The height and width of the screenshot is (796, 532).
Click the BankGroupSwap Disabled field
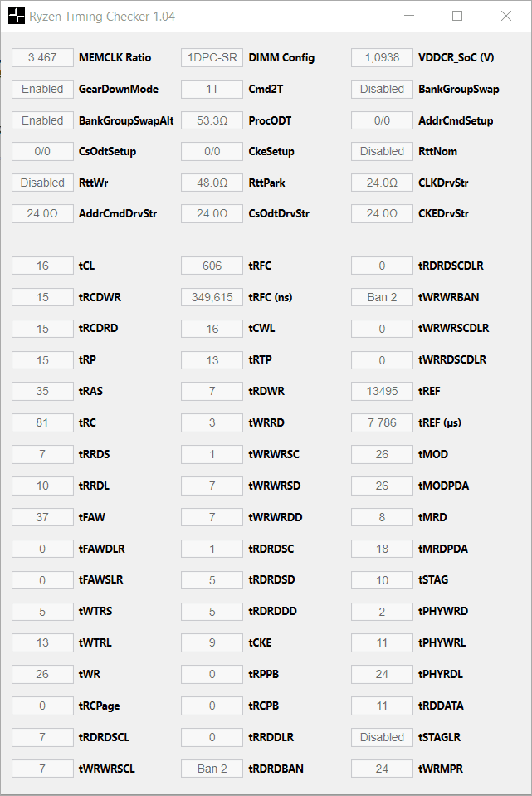pyautogui.click(x=383, y=90)
